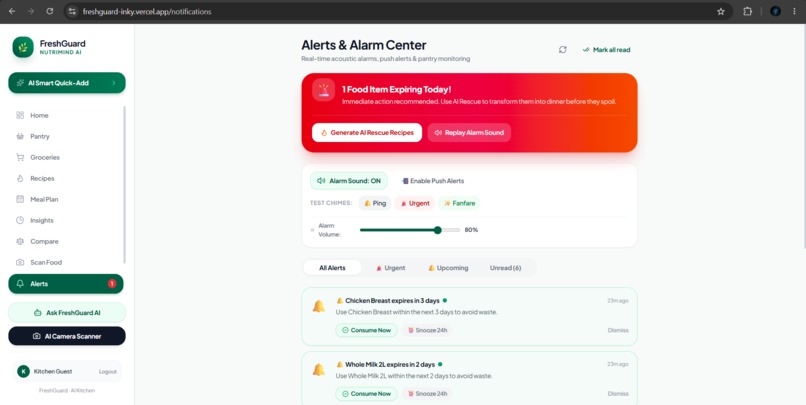Launch the AI Camera Scanner

click(67, 336)
